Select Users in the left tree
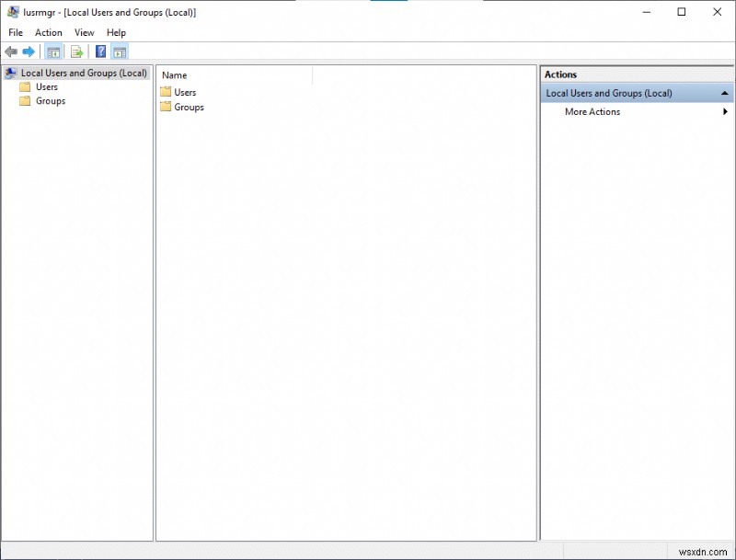The image size is (736, 560). [47, 86]
